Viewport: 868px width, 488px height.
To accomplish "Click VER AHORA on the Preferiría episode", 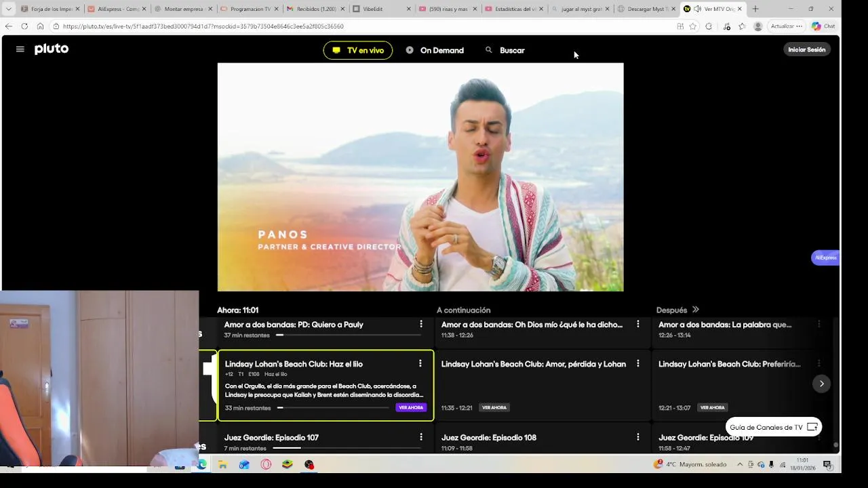I will click(713, 407).
